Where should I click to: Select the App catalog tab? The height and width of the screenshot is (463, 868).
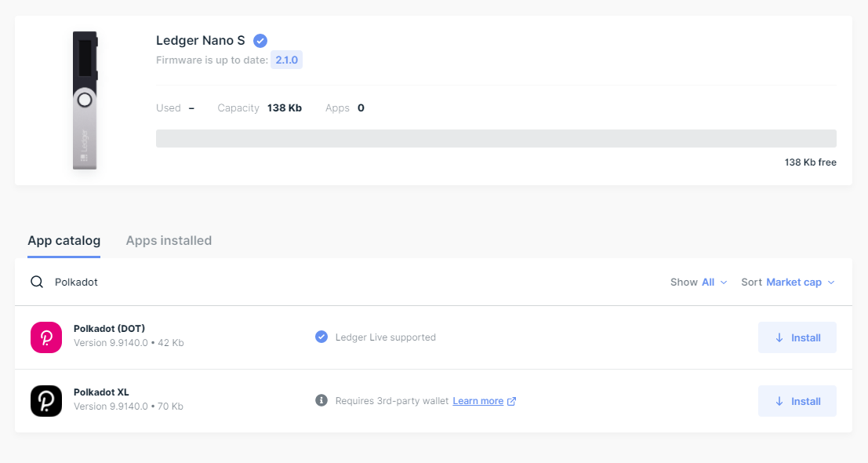pos(64,240)
